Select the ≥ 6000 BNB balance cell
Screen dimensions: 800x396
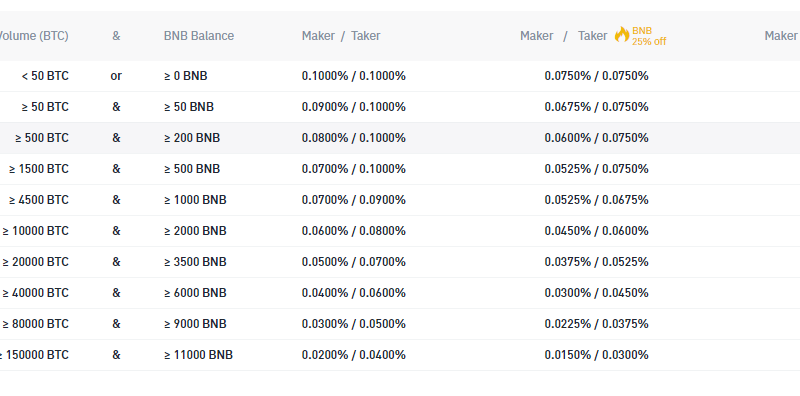(x=195, y=293)
